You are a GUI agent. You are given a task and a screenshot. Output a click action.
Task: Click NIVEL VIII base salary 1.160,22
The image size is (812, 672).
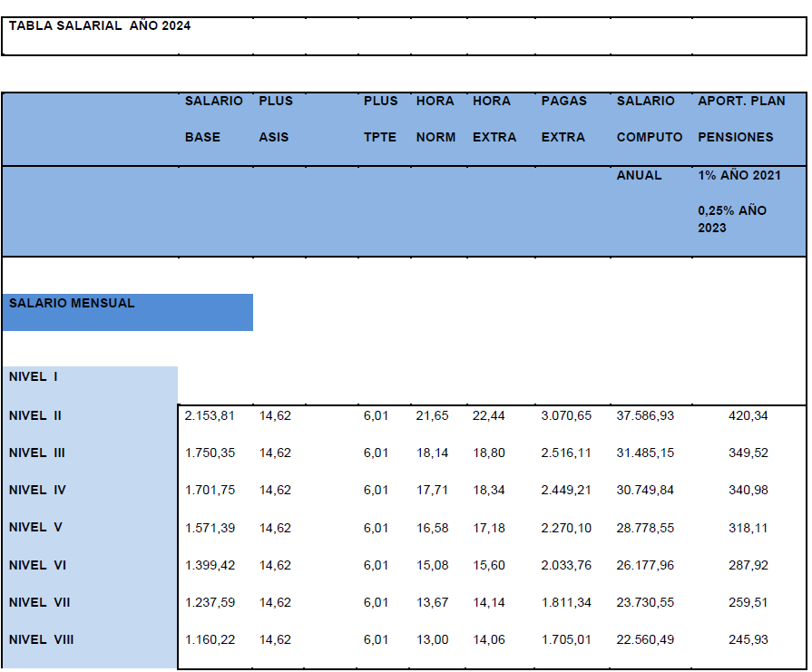pyautogui.click(x=210, y=639)
